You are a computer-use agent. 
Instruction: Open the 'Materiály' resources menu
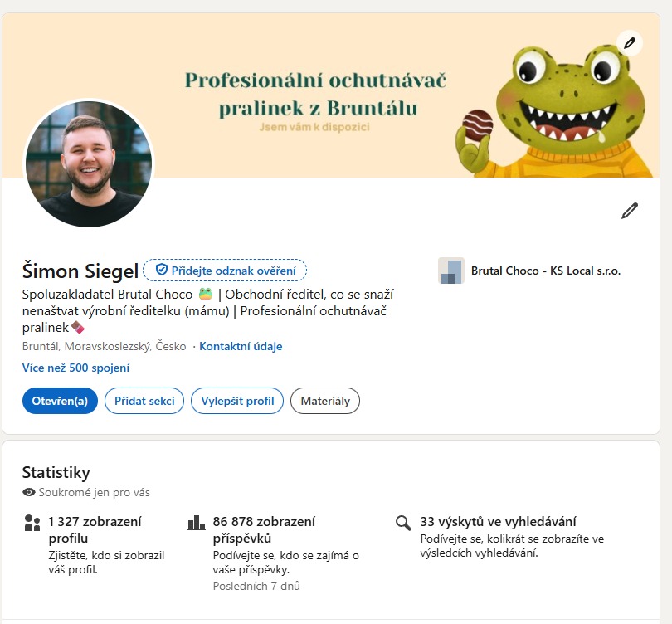pos(325,401)
